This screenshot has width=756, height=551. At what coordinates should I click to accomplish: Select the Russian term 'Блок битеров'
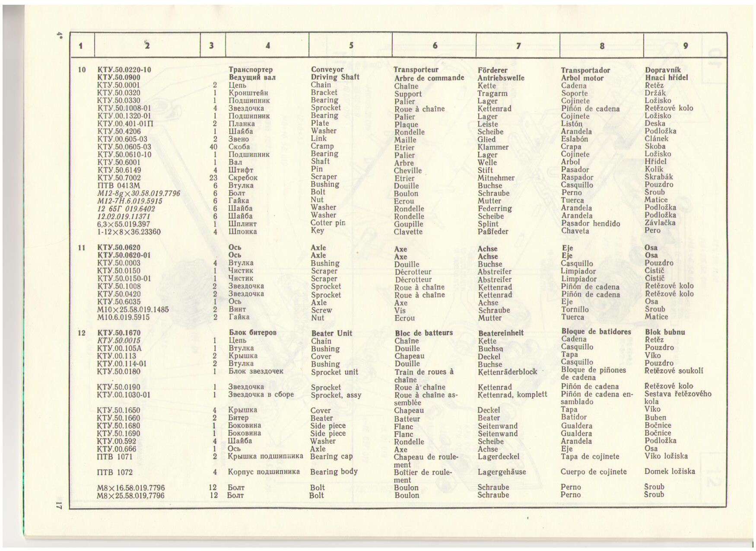tap(252, 333)
